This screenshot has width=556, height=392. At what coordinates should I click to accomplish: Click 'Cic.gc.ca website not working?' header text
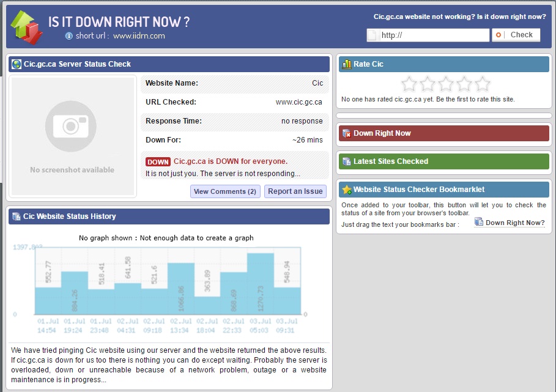click(424, 17)
